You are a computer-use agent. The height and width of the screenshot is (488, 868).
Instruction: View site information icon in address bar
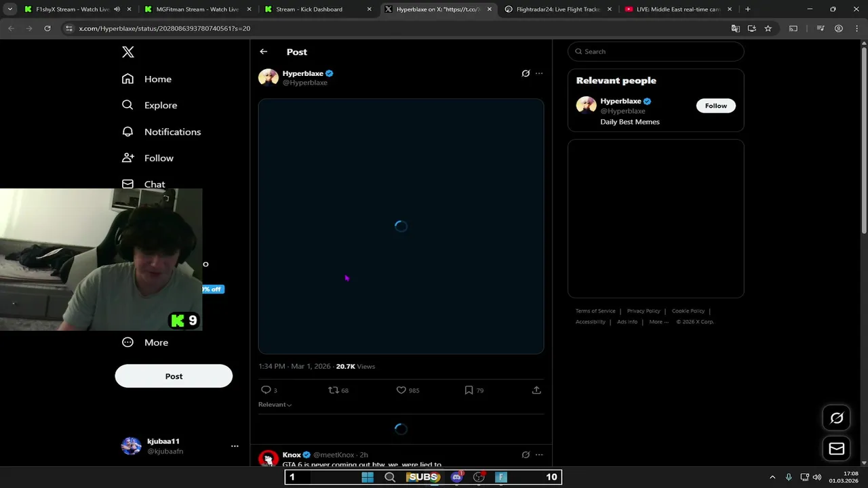point(68,28)
